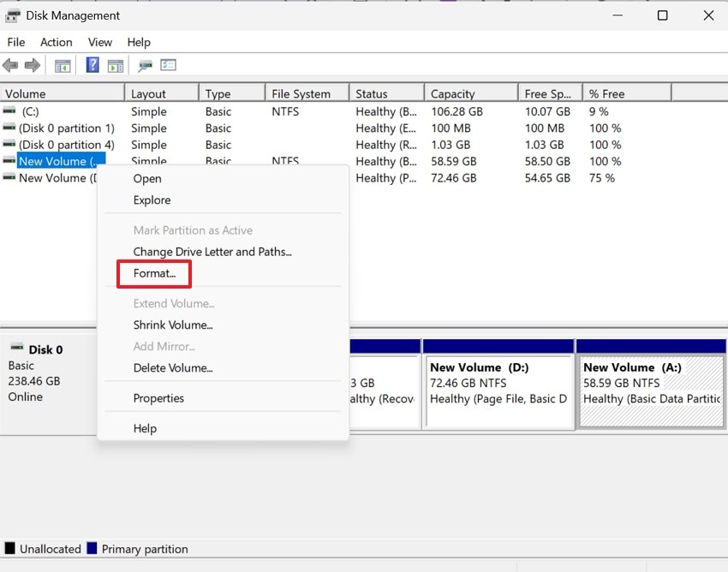Select Shrink Volume from the menu
The height and width of the screenshot is (572, 728).
click(x=173, y=325)
